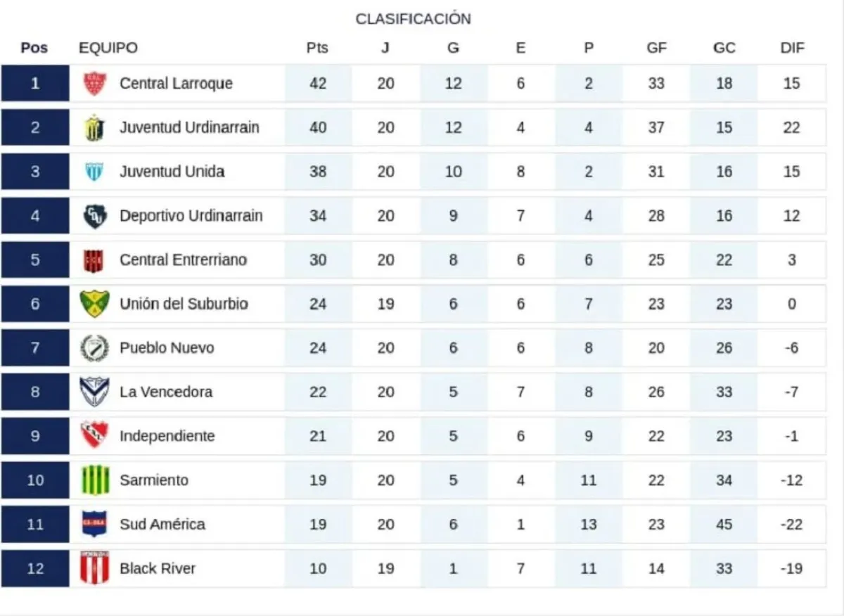Click the Unión del Suburbio crest
The image size is (844, 616).
94,304
